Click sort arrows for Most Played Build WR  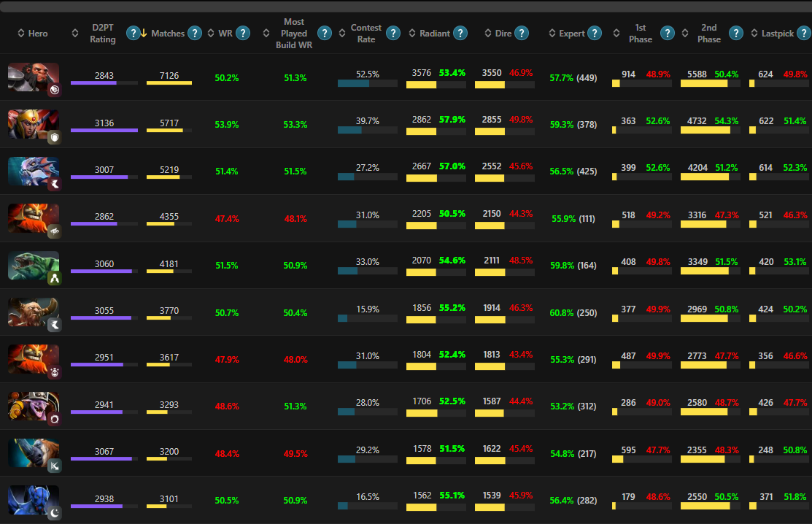point(266,33)
